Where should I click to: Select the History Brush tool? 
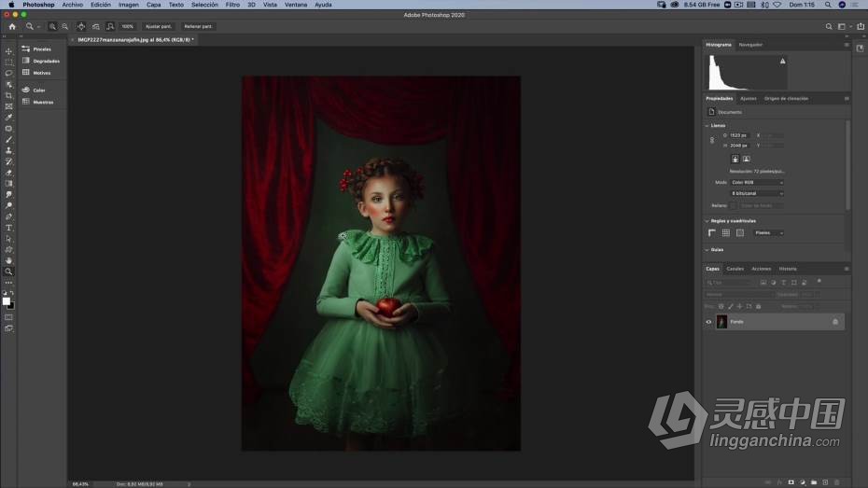tap(8, 161)
